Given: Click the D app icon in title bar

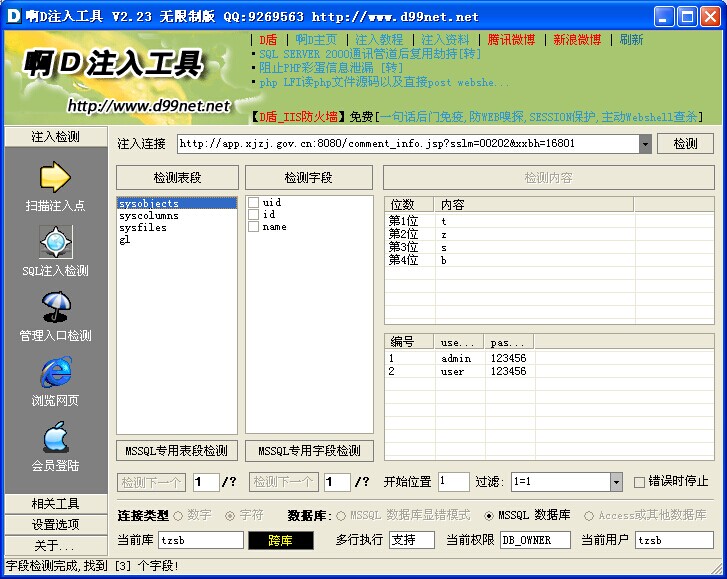Looking at the screenshot, I should (x=14, y=16).
